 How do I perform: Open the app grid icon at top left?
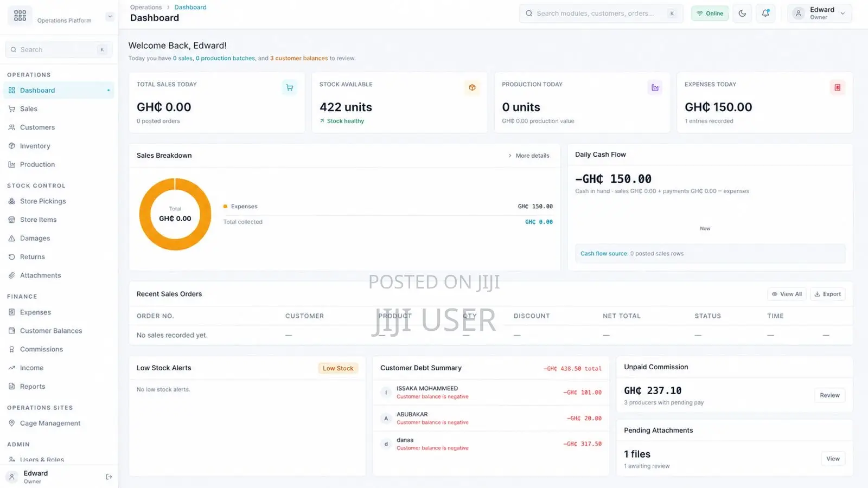[20, 16]
